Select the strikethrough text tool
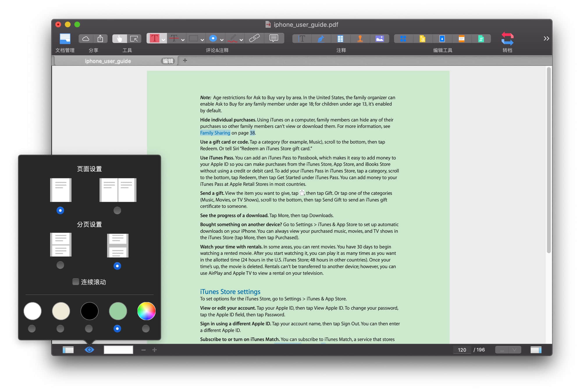Image resolution: width=580 pixels, height=392 pixels. pos(174,38)
